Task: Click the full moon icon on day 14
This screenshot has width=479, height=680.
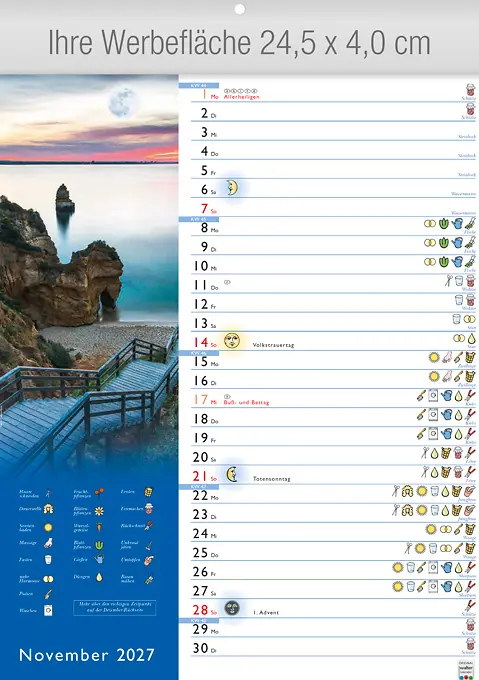Action: (x=232, y=340)
